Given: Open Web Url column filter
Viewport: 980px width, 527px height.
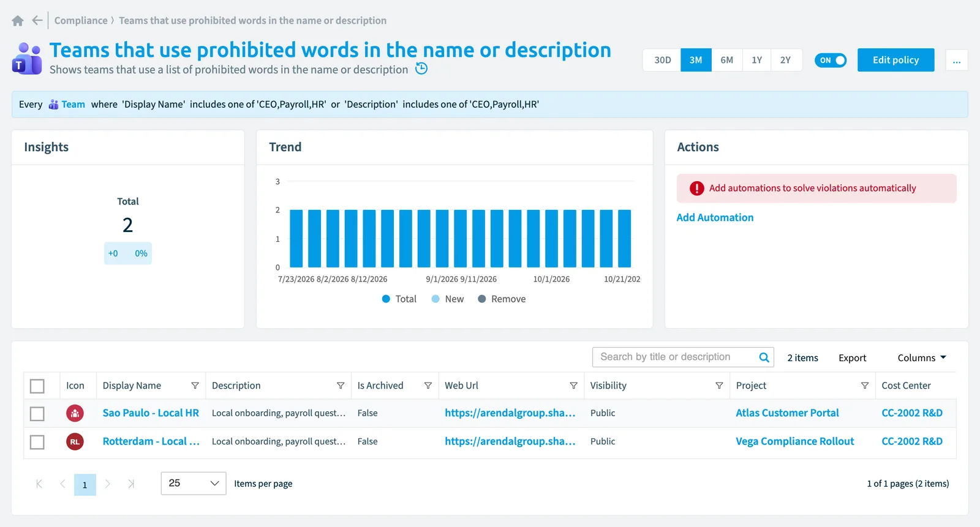Looking at the screenshot, I should click(573, 386).
